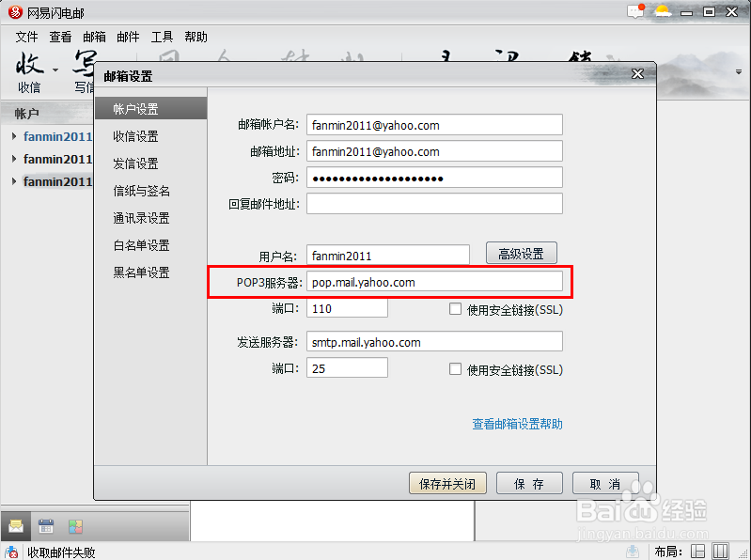Open the message notification icon in the title bar
Image resolution: width=751 pixels, height=560 pixels.
click(x=635, y=11)
